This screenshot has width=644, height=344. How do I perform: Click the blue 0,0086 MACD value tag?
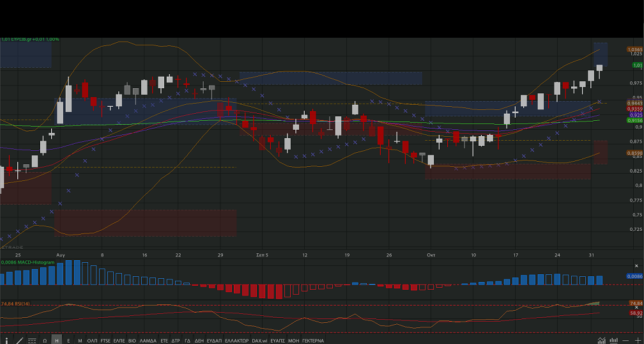[x=634, y=277]
